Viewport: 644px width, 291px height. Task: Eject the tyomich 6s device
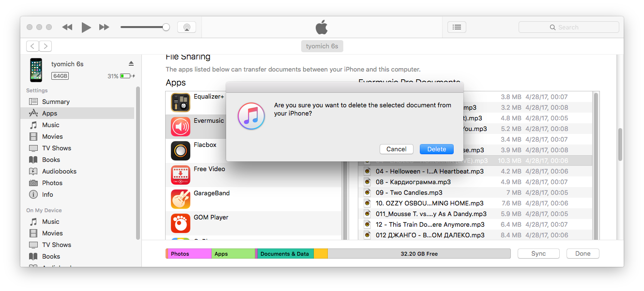tap(131, 63)
